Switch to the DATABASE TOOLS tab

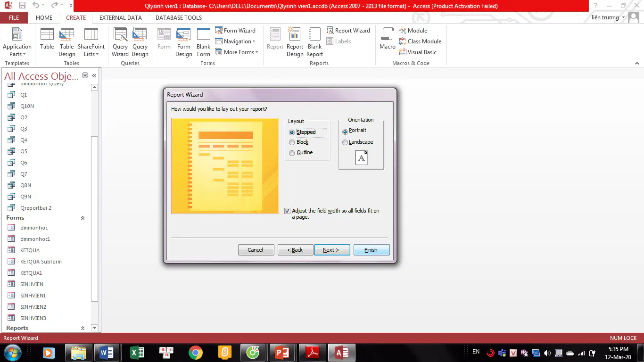[x=179, y=18]
